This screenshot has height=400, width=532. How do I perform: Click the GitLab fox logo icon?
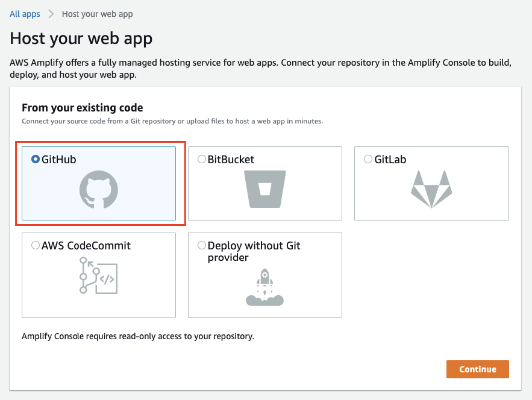point(431,189)
